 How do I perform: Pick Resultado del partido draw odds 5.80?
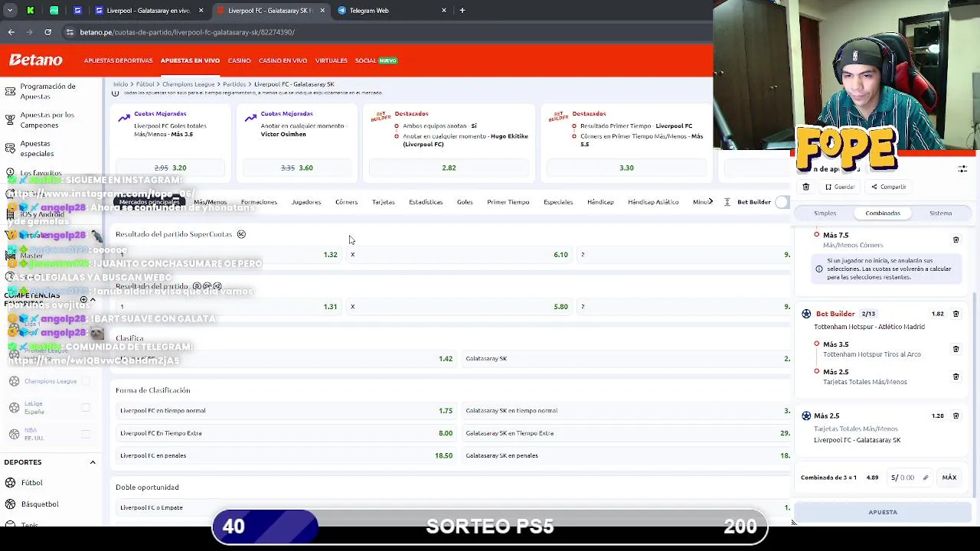coord(459,306)
